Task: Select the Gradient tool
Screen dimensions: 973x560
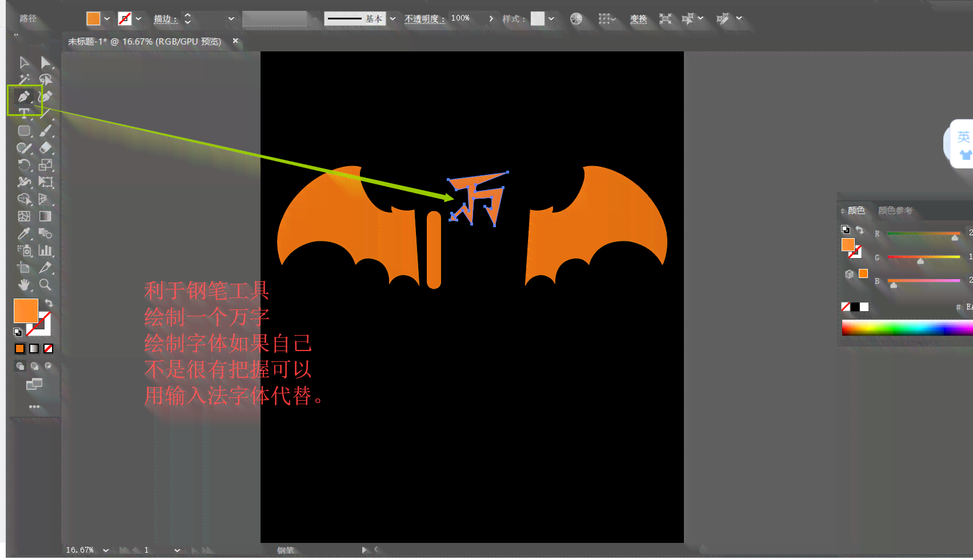Action: [46, 216]
